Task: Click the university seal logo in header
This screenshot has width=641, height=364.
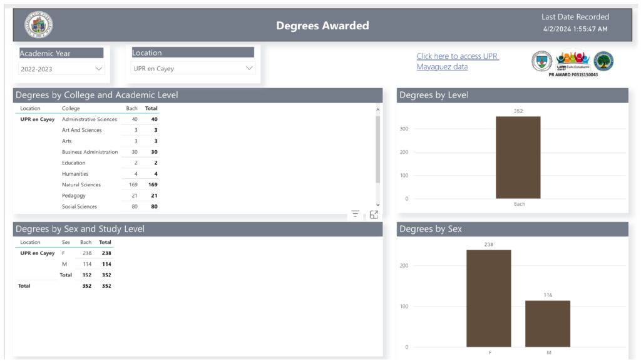Action: [x=39, y=25]
